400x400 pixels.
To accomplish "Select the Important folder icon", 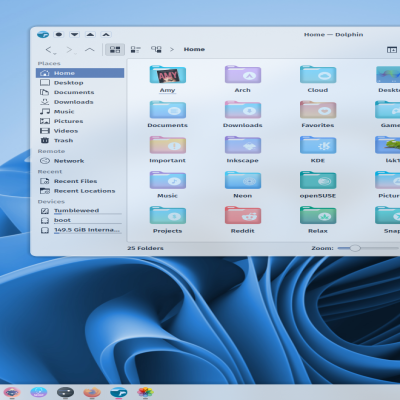I will [168, 145].
